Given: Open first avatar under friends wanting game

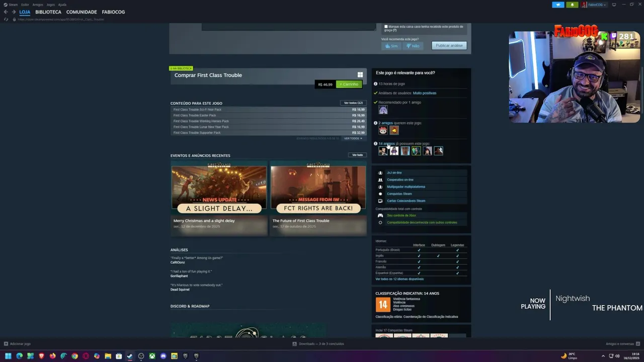Looking at the screenshot, I should pyautogui.click(x=383, y=130).
